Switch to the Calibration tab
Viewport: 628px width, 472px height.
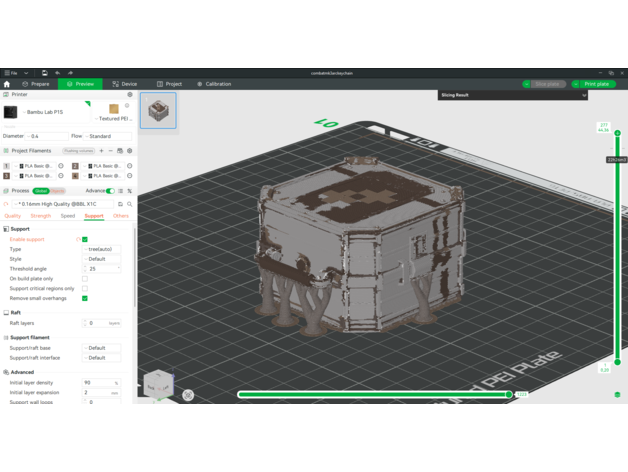tap(214, 84)
